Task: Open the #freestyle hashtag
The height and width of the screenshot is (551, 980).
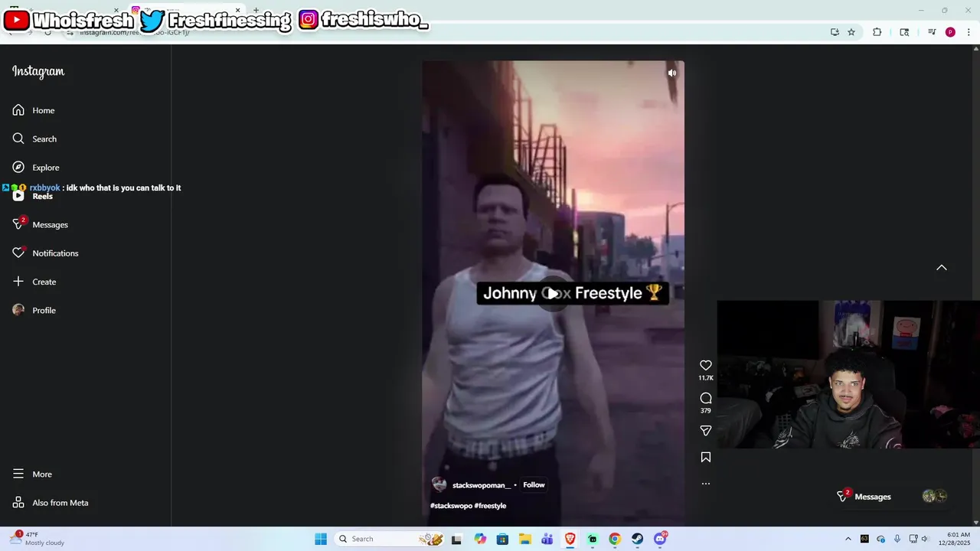Action: [490, 506]
